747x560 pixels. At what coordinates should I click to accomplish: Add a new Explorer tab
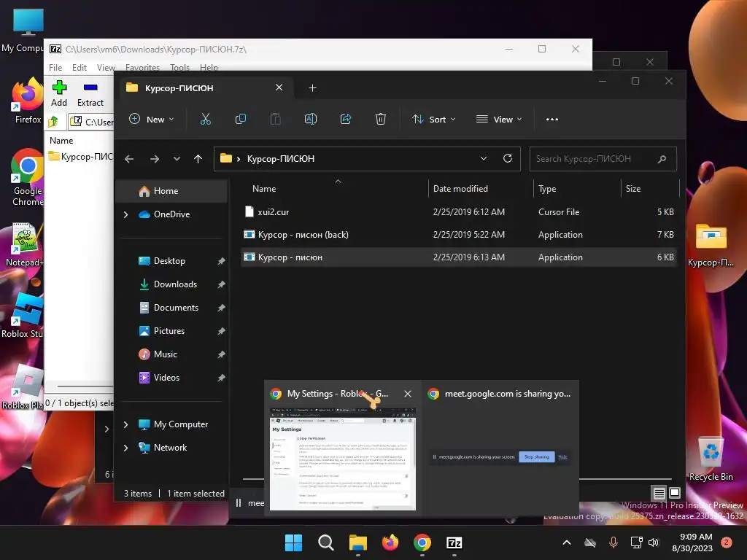tap(312, 88)
